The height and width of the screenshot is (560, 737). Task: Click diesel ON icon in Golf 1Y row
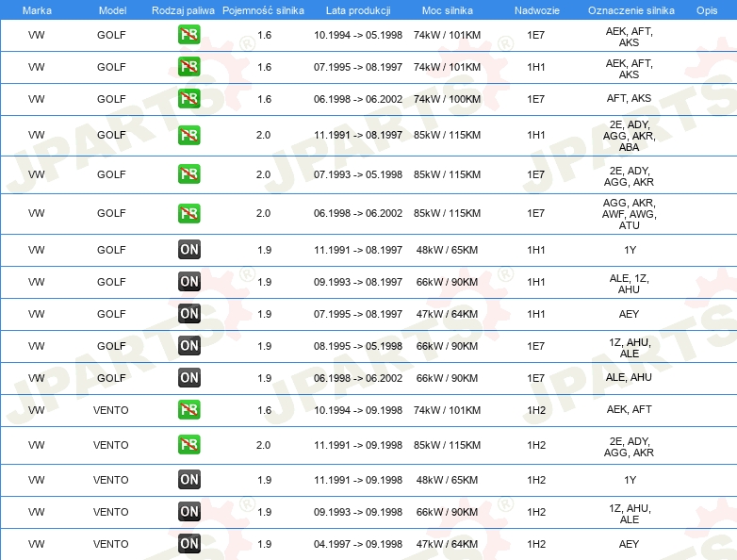pos(188,249)
